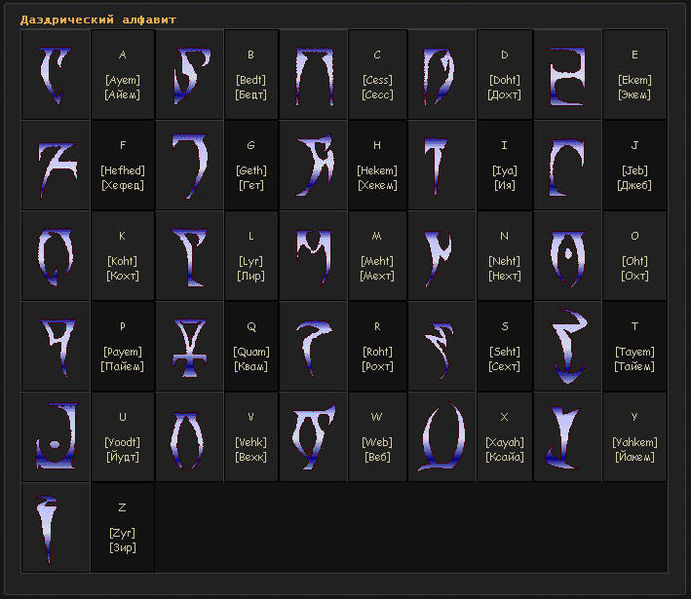Click the Tayem arrow-shaped glyph

pos(568,345)
